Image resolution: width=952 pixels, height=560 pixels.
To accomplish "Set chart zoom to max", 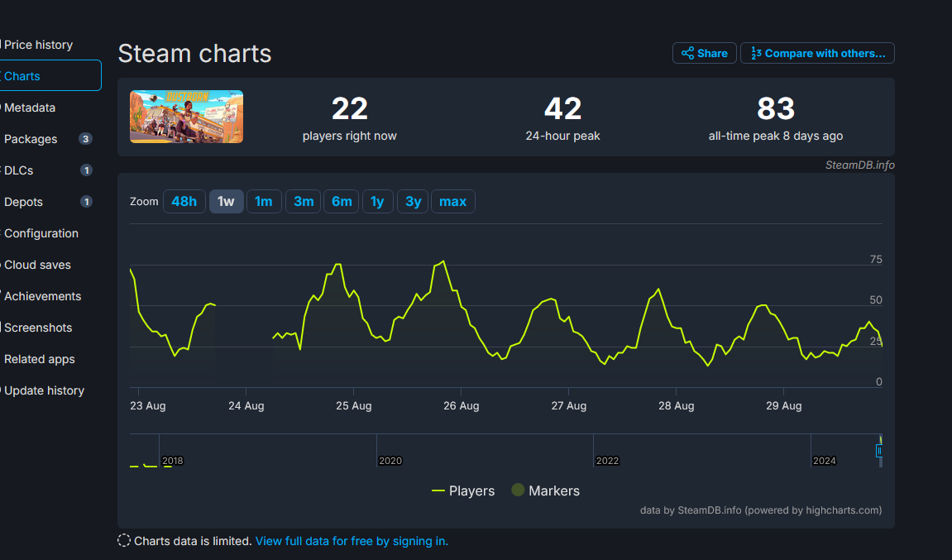I will (x=453, y=202).
